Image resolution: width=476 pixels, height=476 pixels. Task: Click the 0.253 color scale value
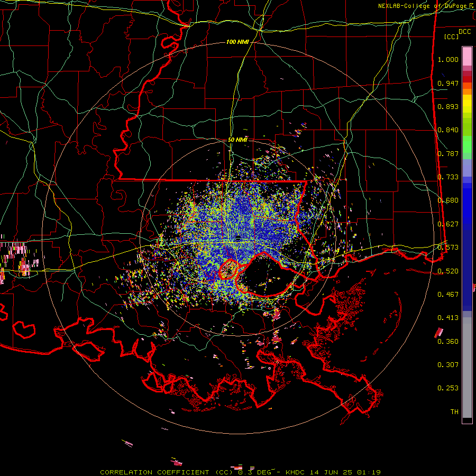(448, 388)
